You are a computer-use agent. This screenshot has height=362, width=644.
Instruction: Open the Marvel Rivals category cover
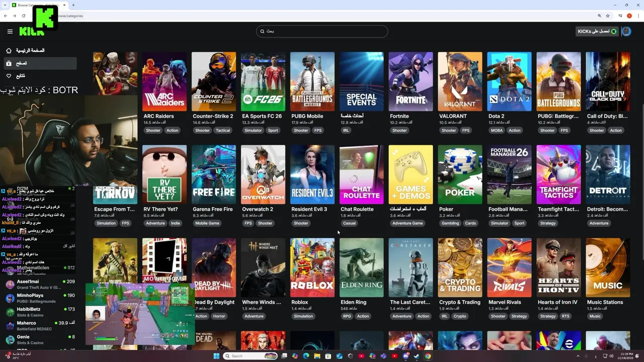coord(509,267)
